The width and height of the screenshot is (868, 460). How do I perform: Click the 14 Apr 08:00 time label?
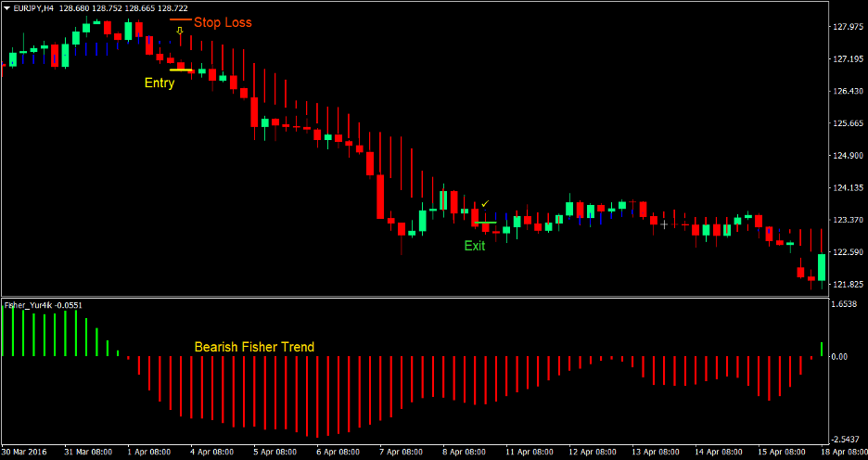click(719, 451)
